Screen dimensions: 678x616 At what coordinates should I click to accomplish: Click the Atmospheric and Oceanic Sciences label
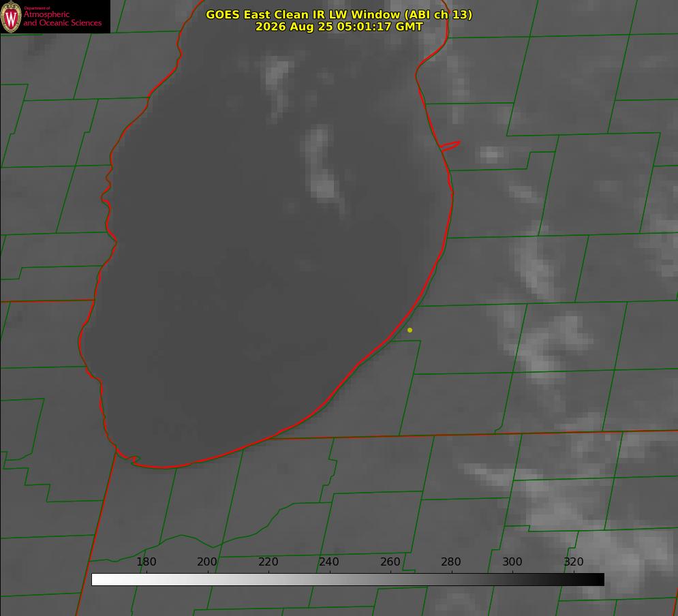click(62, 18)
